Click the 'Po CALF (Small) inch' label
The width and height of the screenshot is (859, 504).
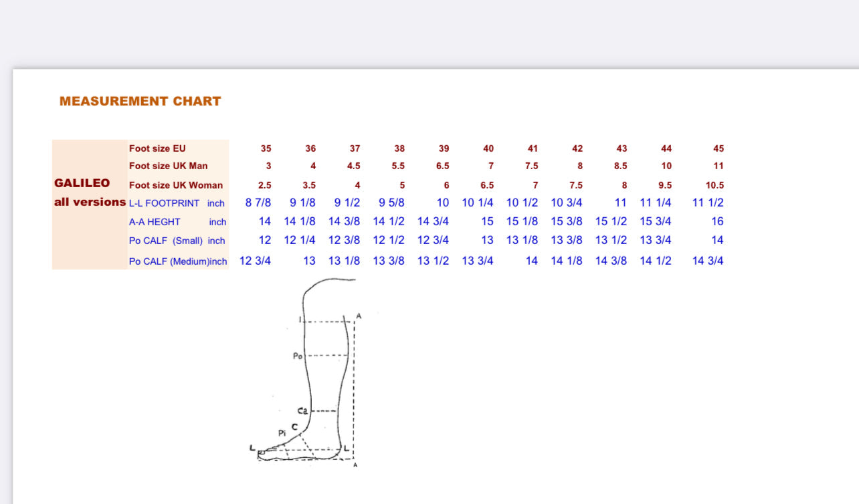(177, 241)
